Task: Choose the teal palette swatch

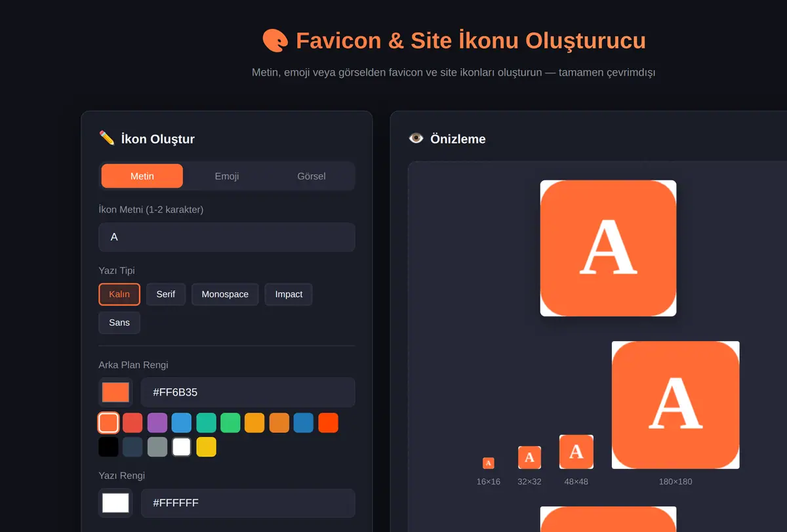Action: pos(206,422)
